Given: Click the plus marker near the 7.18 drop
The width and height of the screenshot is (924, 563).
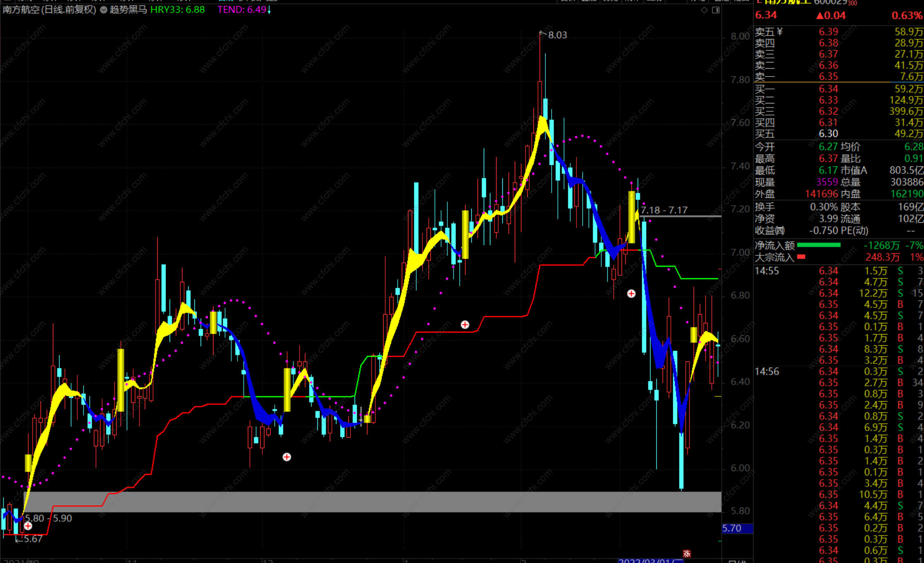Looking at the screenshot, I should [631, 294].
